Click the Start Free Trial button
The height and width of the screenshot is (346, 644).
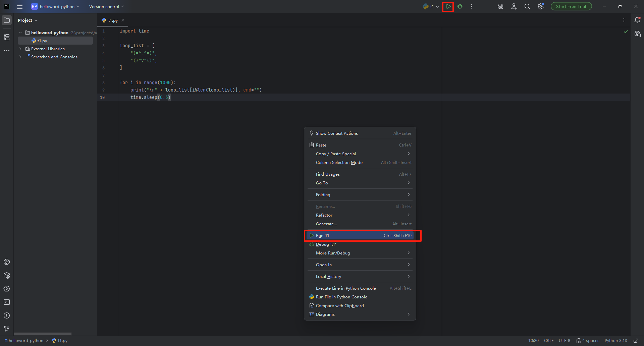pos(571,7)
